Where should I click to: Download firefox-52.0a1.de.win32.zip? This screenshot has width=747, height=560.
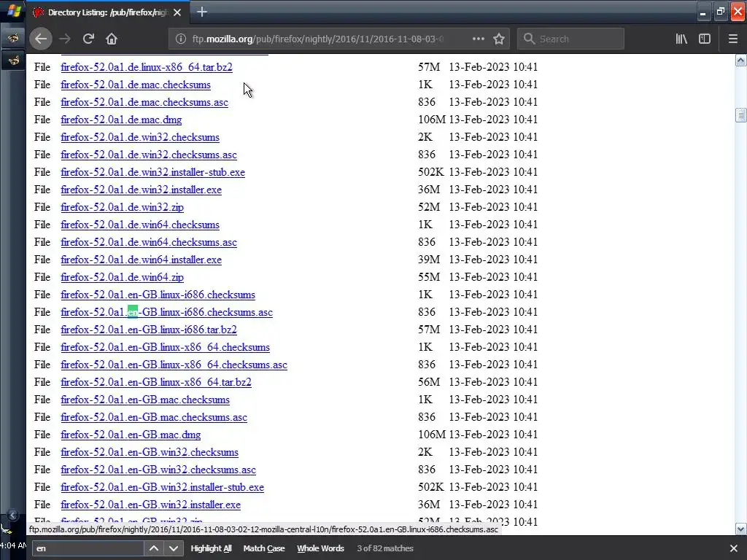tap(122, 207)
